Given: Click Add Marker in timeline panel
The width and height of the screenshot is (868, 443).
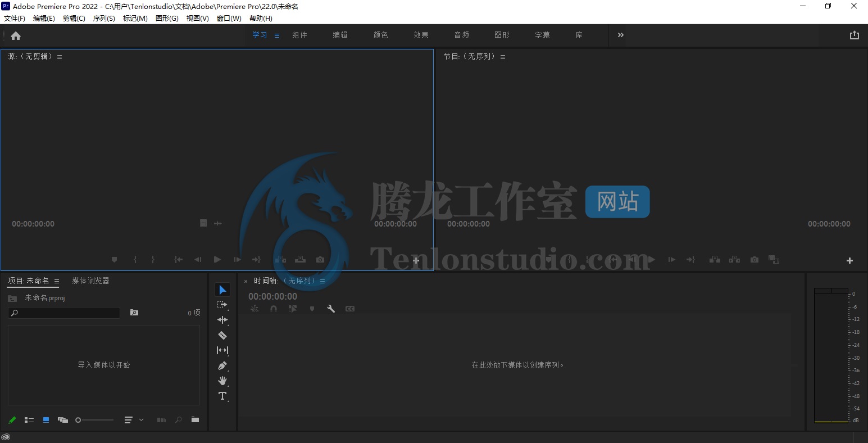Looking at the screenshot, I should pos(312,309).
